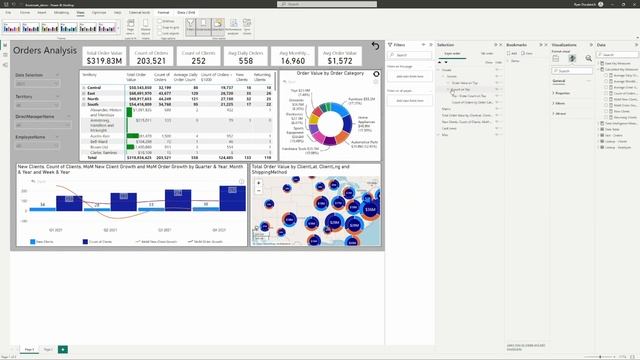The height and width of the screenshot is (360, 640).
Task: Open the File menu
Action: [x=8, y=13]
